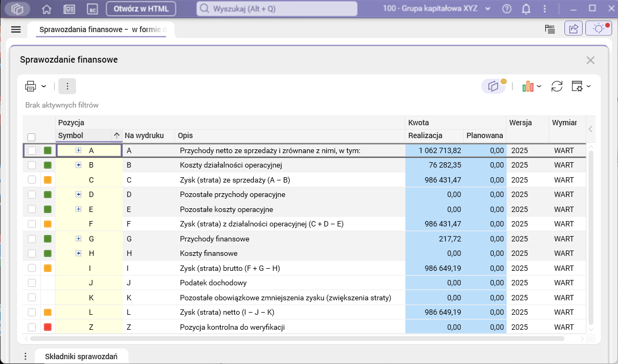Click the printer icon

click(31, 86)
